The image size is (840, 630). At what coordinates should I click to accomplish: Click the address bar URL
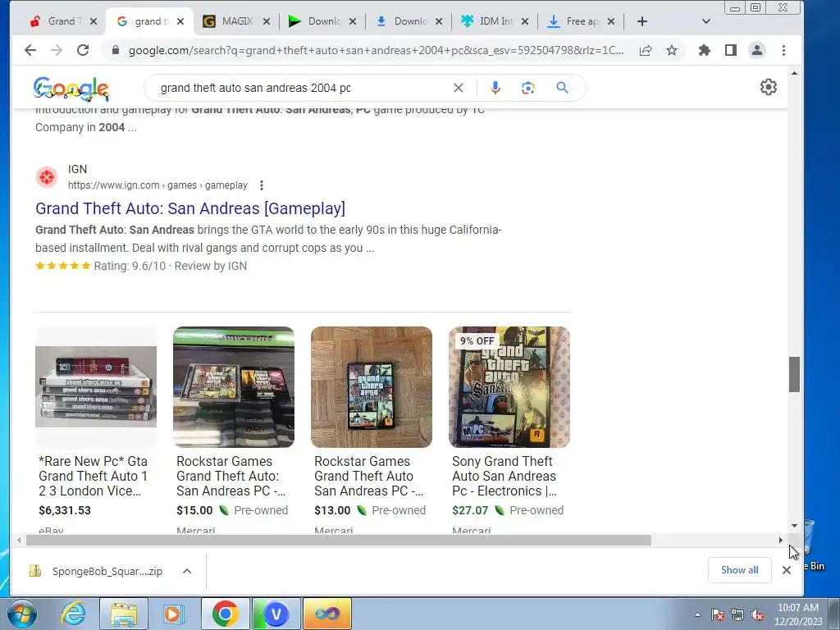(376, 50)
